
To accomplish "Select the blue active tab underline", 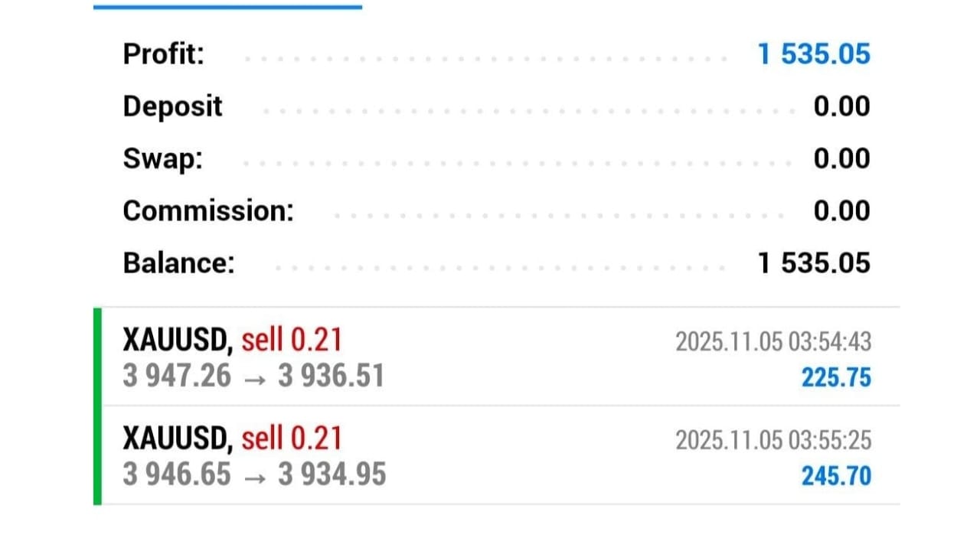I will tap(227, 7).
